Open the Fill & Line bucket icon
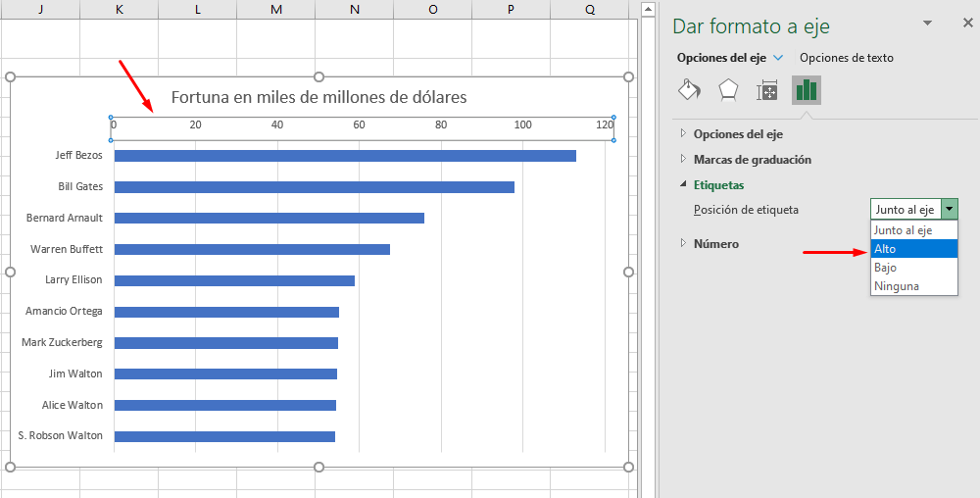Viewport: 980px width, 498px height. (x=689, y=90)
